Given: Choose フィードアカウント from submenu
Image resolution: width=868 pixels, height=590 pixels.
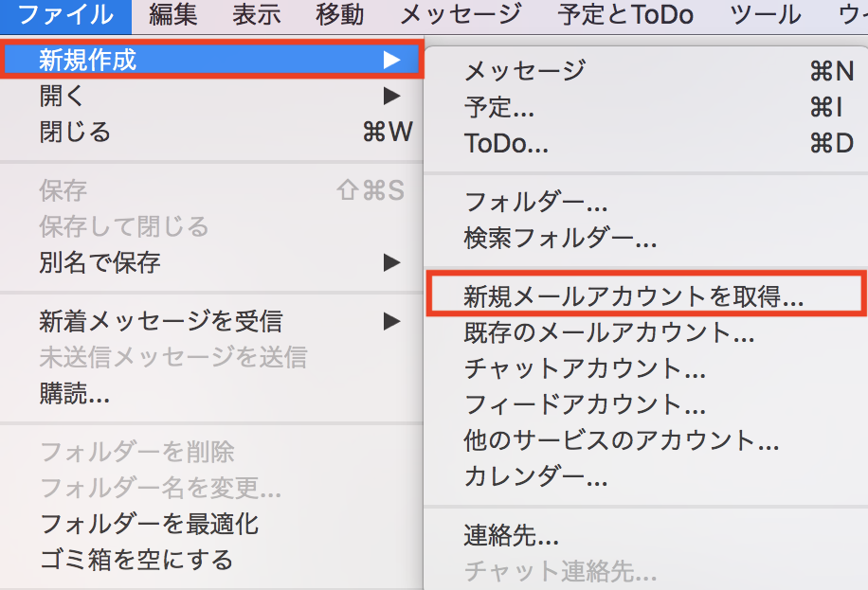Looking at the screenshot, I should (x=585, y=404).
